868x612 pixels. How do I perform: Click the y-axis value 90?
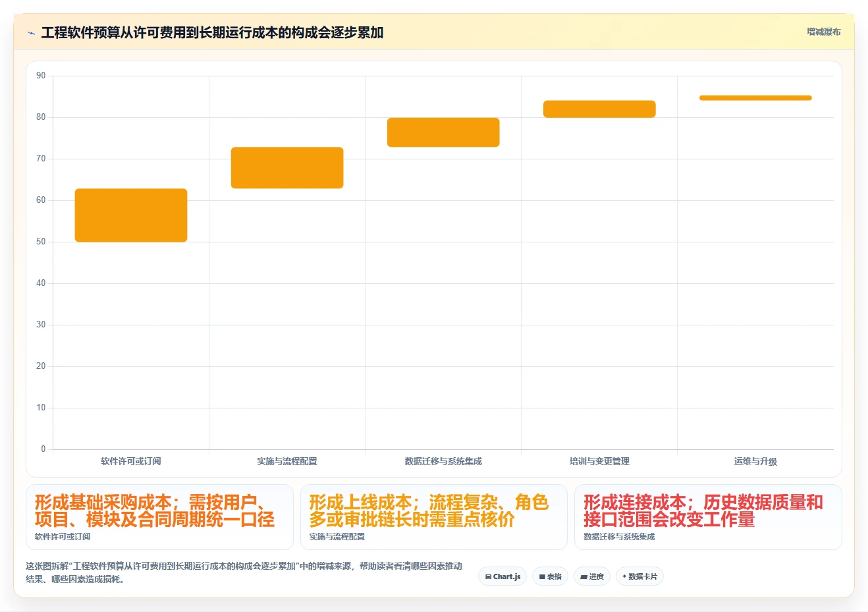pos(41,76)
